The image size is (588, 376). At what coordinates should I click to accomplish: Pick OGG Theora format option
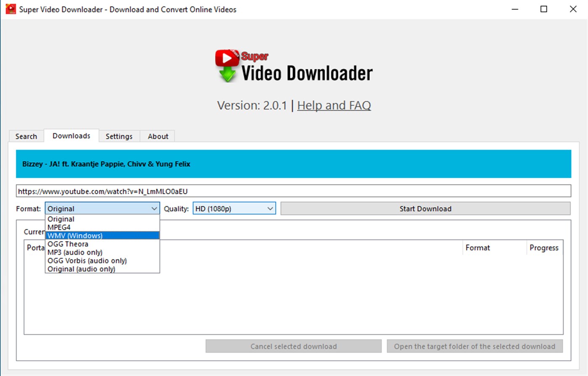coord(102,244)
